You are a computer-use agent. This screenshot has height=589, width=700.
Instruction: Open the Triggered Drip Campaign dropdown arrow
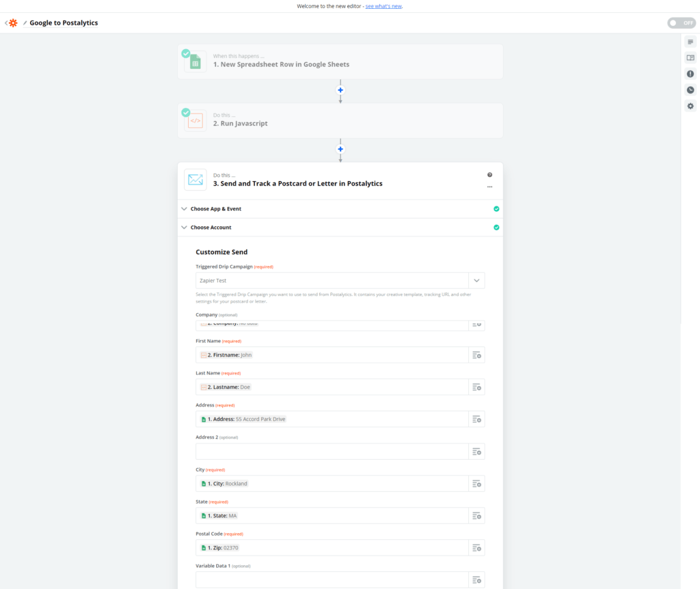tap(476, 281)
